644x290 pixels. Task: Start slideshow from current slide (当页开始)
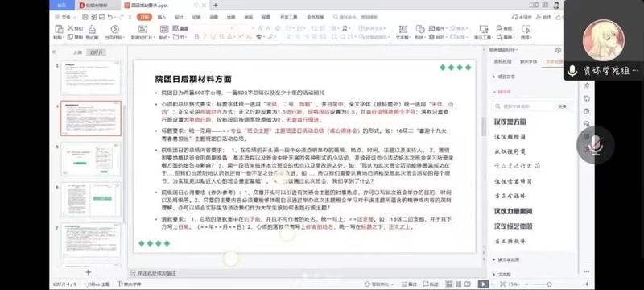coord(114,32)
